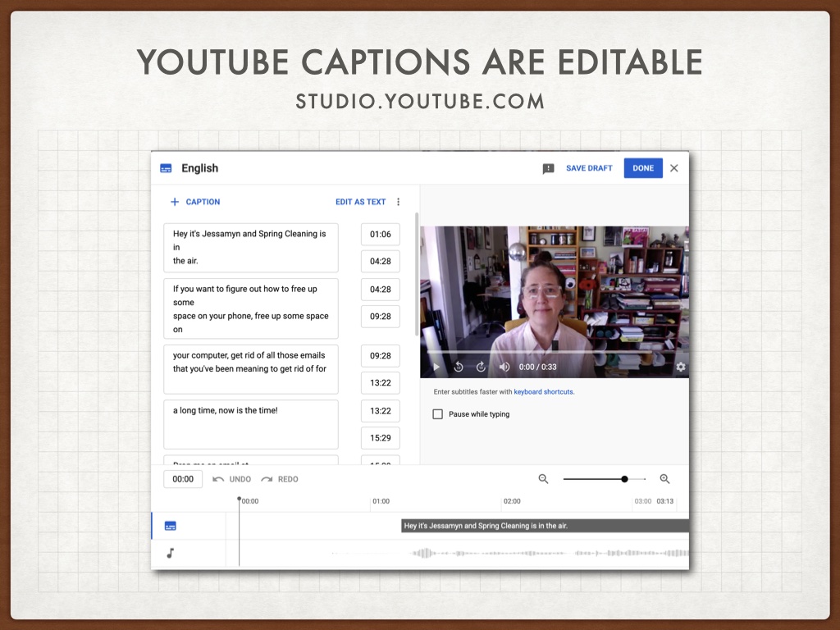
Task: Click the 03:13 mark at the timeline end
Action: (664, 501)
